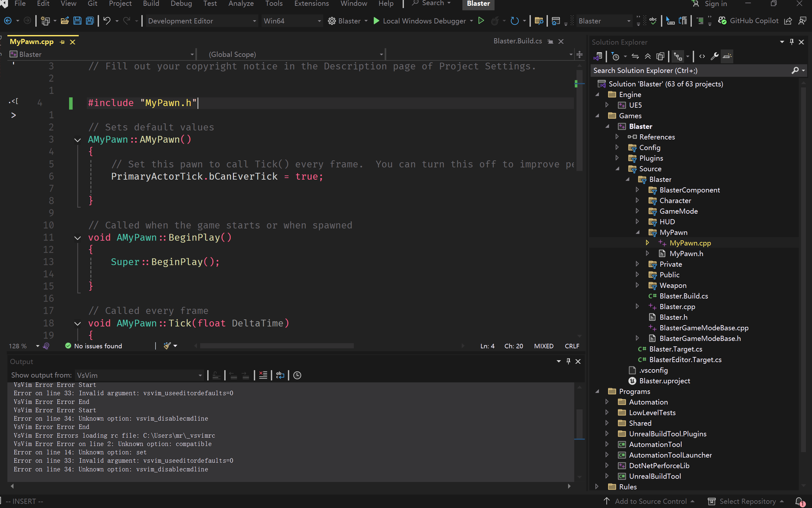Toggle pin on the MyPawn.cpp tab

[62, 42]
